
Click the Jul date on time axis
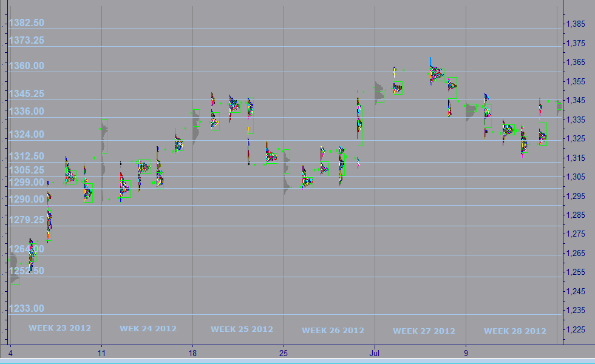pyautogui.click(x=375, y=352)
